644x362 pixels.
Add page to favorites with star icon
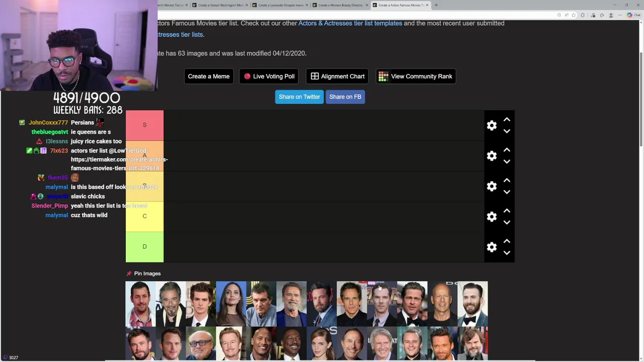[x=574, y=15]
